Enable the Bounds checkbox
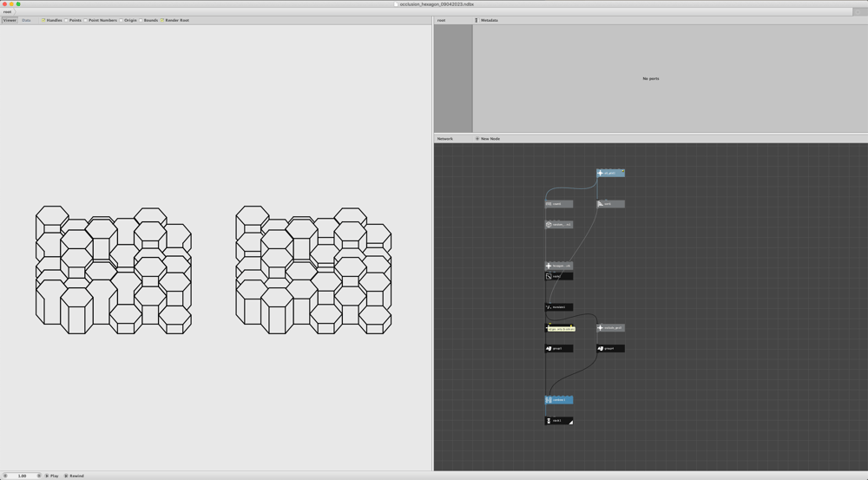Image resolution: width=868 pixels, height=480 pixels. pyautogui.click(x=141, y=21)
